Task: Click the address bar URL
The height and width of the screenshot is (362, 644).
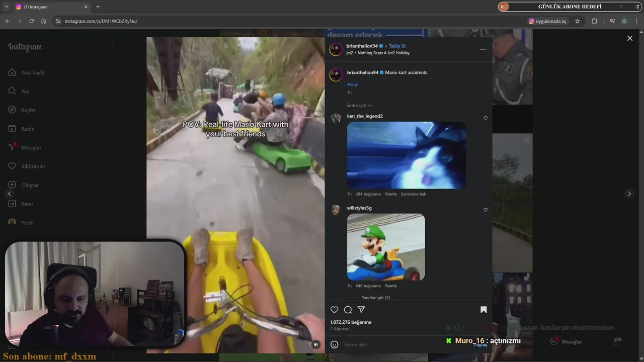Action: tap(101, 21)
